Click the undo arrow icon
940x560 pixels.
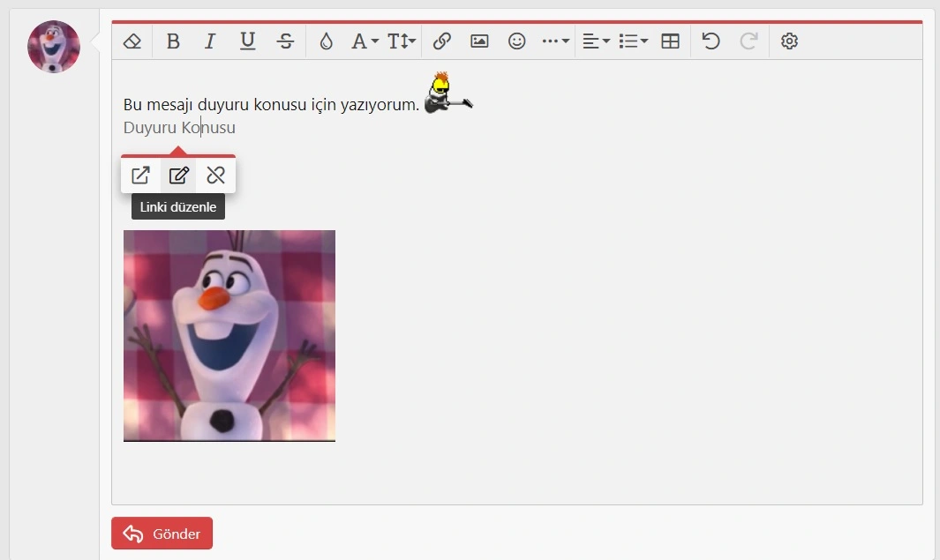pos(711,41)
